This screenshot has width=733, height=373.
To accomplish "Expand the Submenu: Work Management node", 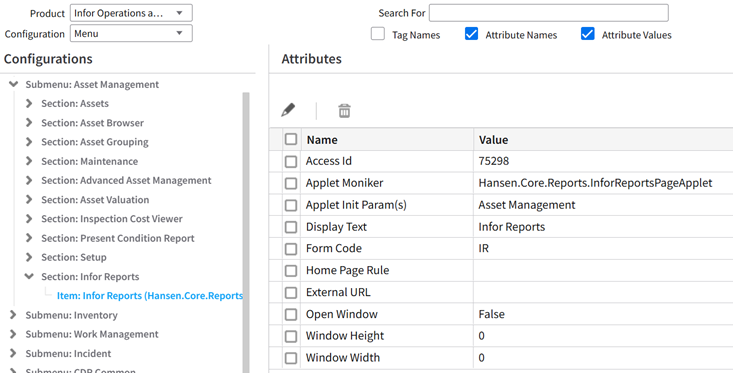I will pos(13,334).
